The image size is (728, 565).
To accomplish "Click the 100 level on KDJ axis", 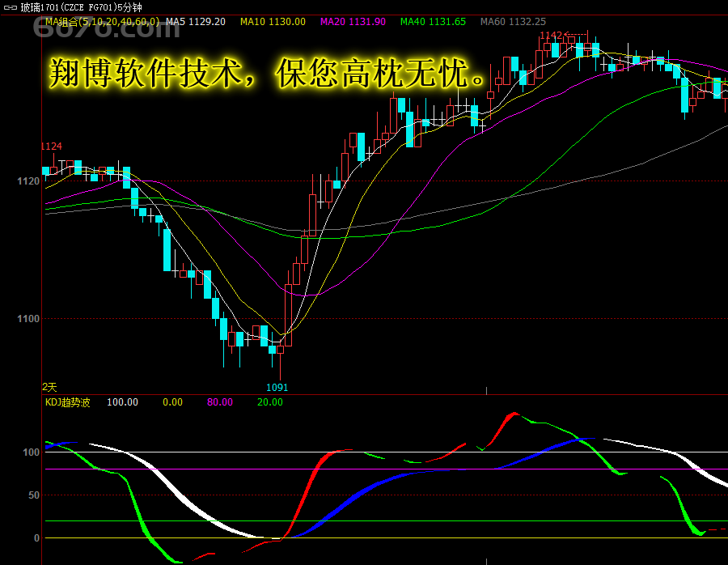I will click(31, 452).
